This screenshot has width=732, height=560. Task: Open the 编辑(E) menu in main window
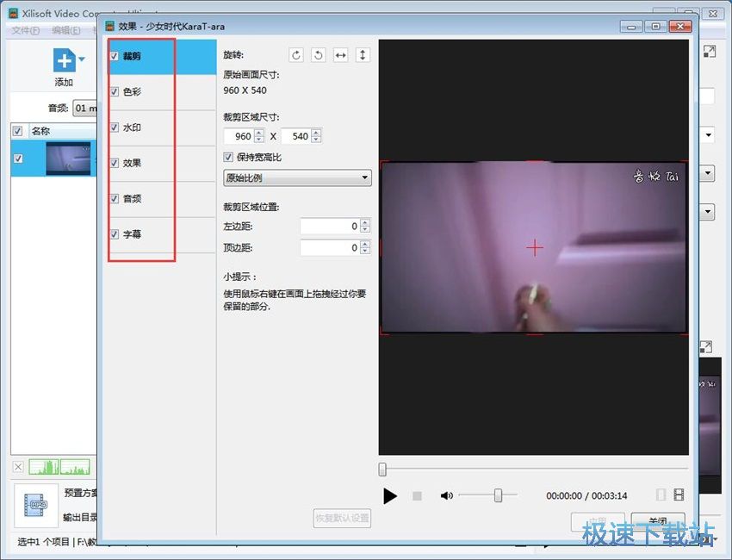(x=65, y=30)
